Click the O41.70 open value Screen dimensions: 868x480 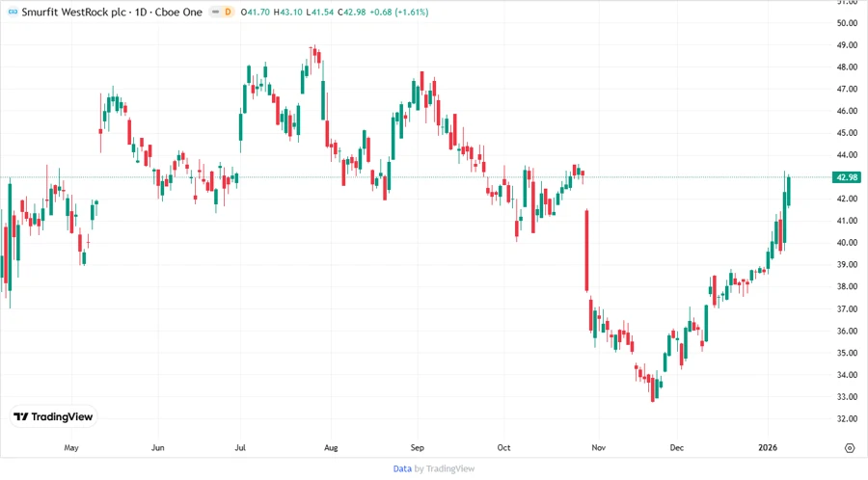(256, 13)
